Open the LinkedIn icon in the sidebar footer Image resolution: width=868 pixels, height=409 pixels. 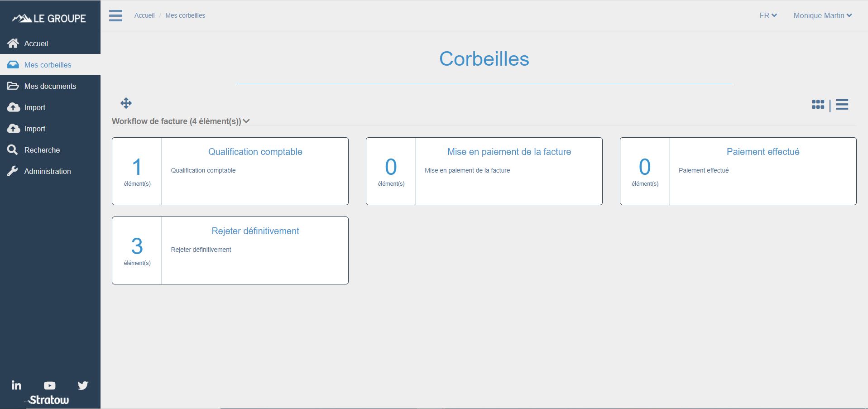click(16, 385)
